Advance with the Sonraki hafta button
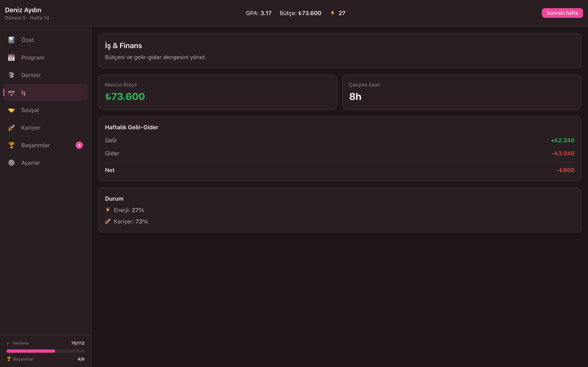Viewport: 588px width, 367px height. pos(562,13)
